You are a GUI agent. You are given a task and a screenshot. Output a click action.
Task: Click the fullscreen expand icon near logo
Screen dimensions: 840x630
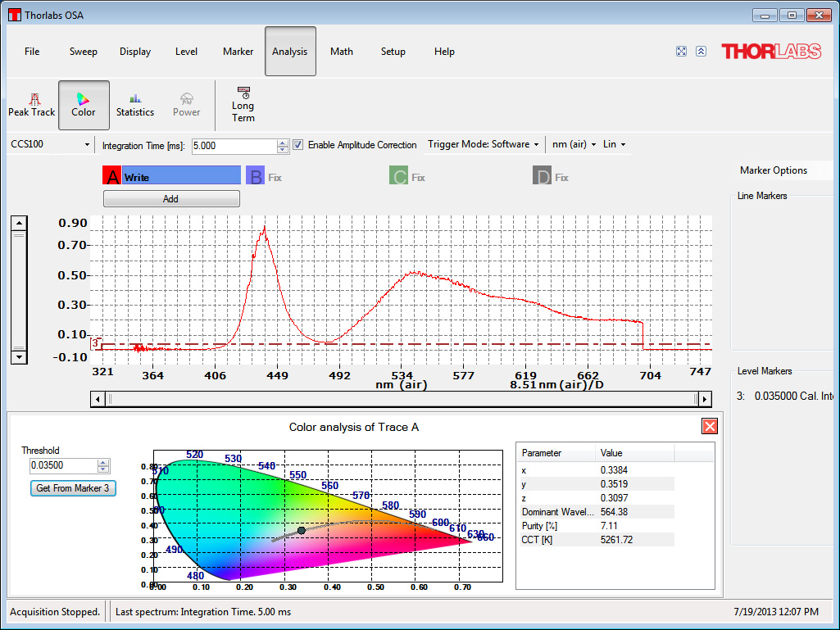click(x=682, y=52)
